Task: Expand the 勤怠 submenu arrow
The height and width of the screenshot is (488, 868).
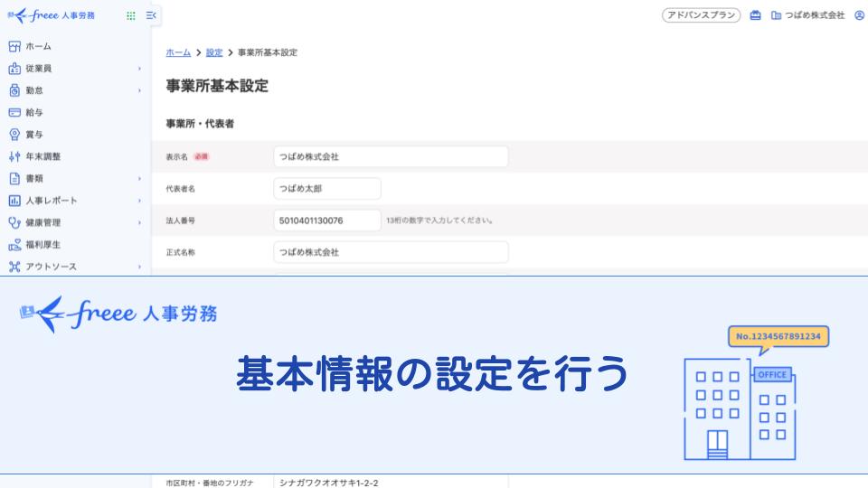Action: pos(139,90)
